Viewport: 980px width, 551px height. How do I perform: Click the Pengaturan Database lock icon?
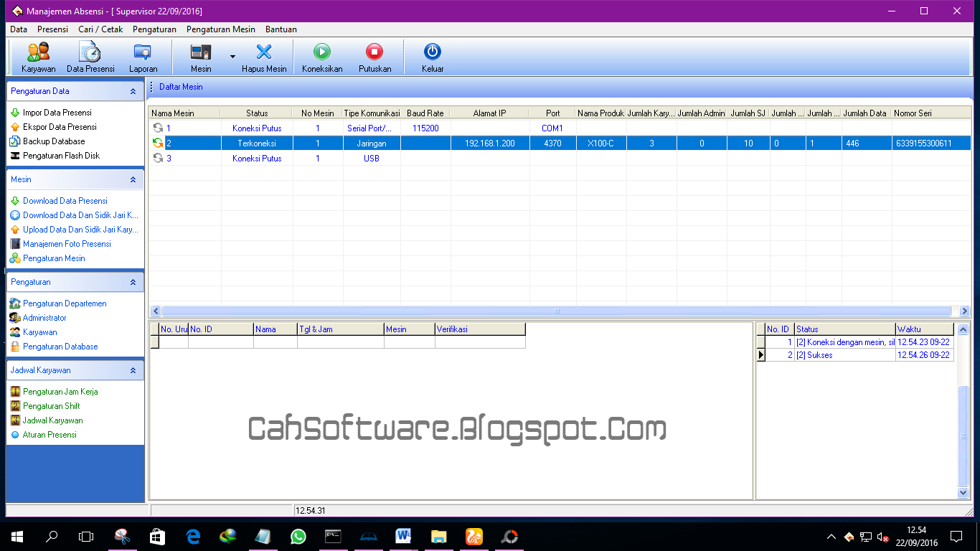pyautogui.click(x=15, y=347)
